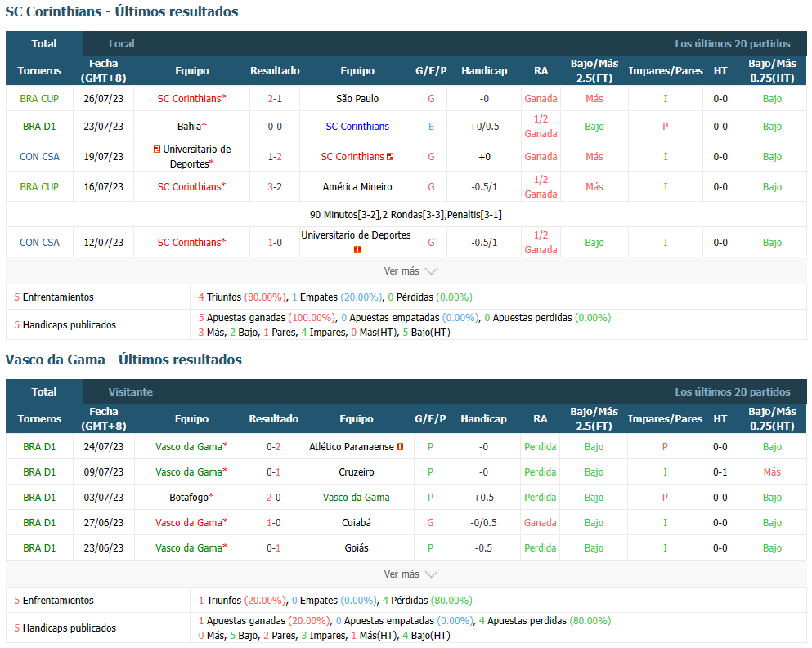Open 'Los últimos 20 partidos' dropdown for Corinthians
Screen dimensions: 812x648
732,43
